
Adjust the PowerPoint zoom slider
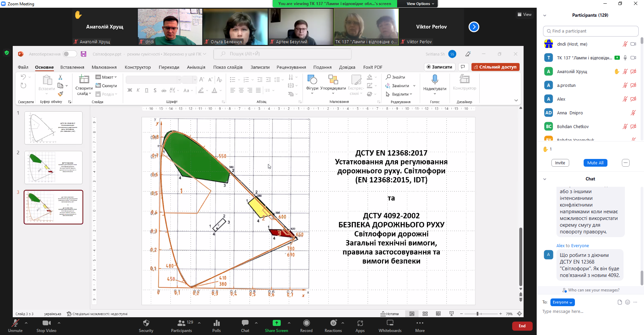click(478, 314)
